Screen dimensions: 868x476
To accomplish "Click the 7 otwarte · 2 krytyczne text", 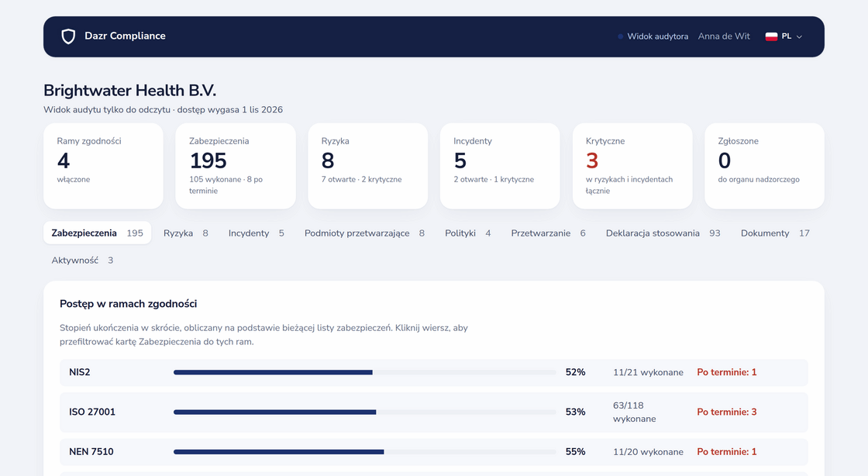I will coord(361,179).
